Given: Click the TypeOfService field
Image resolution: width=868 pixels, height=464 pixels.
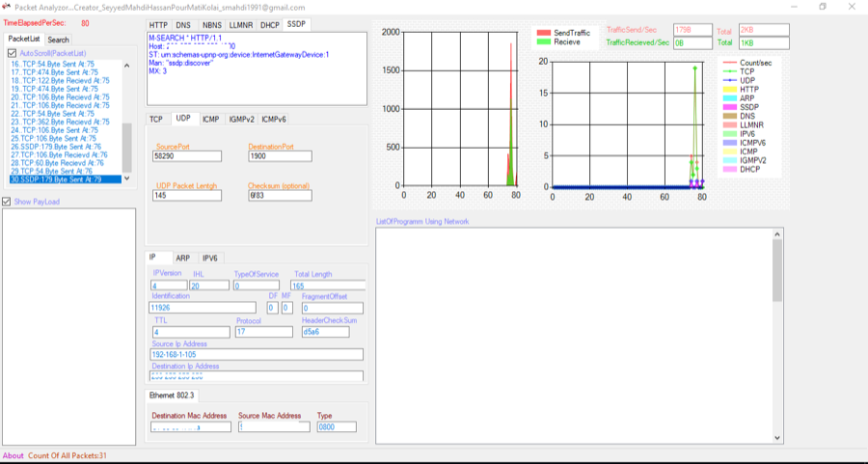Looking at the screenshot, I should (257, 286).
